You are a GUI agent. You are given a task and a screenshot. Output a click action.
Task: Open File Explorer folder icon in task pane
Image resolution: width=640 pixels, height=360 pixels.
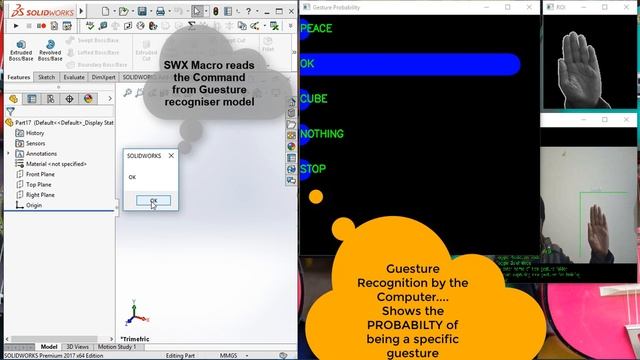[x=291, y=124]
